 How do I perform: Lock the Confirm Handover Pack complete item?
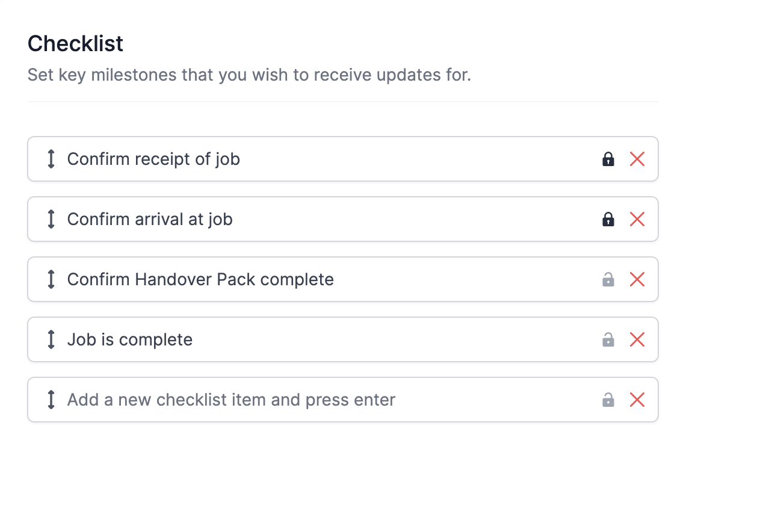[608, 279]
